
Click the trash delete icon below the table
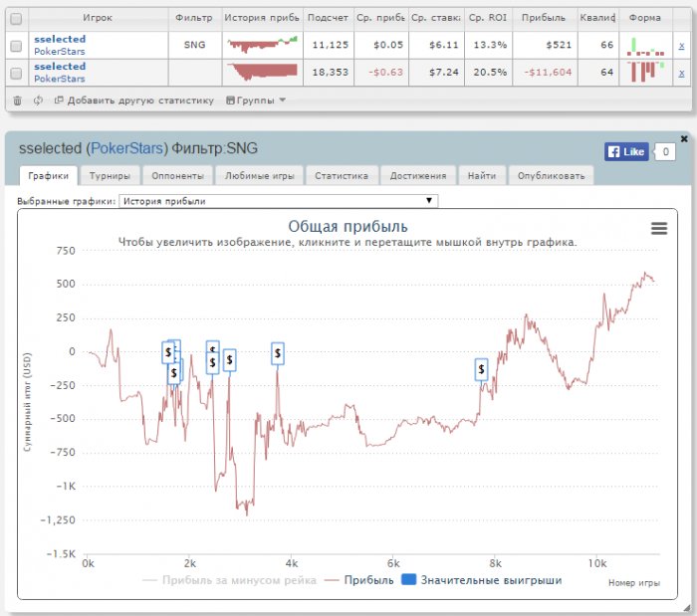17,101
